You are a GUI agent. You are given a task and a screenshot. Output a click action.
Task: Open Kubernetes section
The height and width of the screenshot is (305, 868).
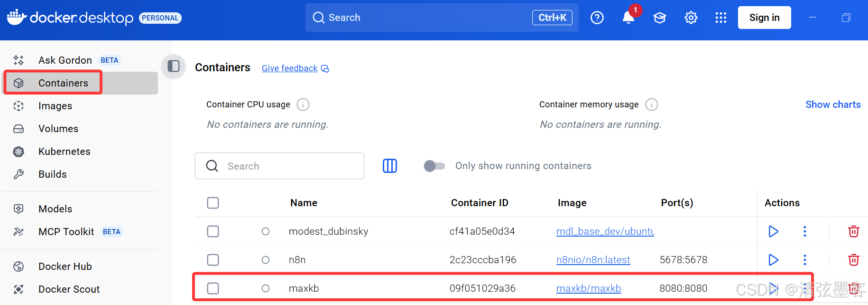pos(81,152)
